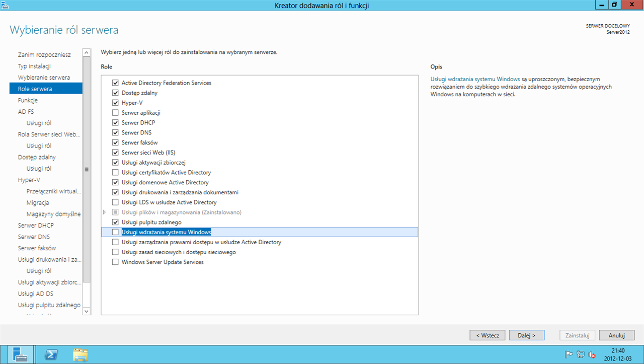
Task: Select Usługi aktywacji zbiorczej row text
Action: click(153, 163)
